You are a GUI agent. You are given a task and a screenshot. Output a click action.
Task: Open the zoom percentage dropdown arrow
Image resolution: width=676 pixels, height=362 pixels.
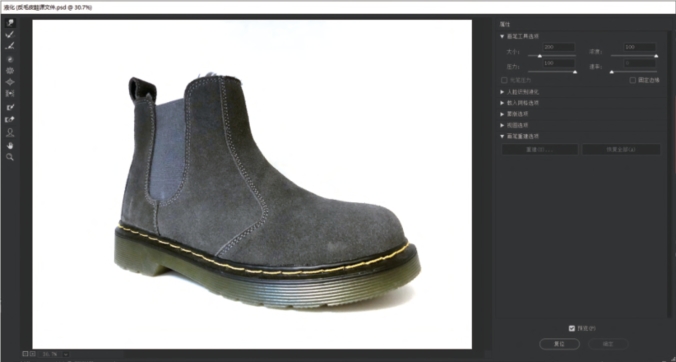point(66,354)
